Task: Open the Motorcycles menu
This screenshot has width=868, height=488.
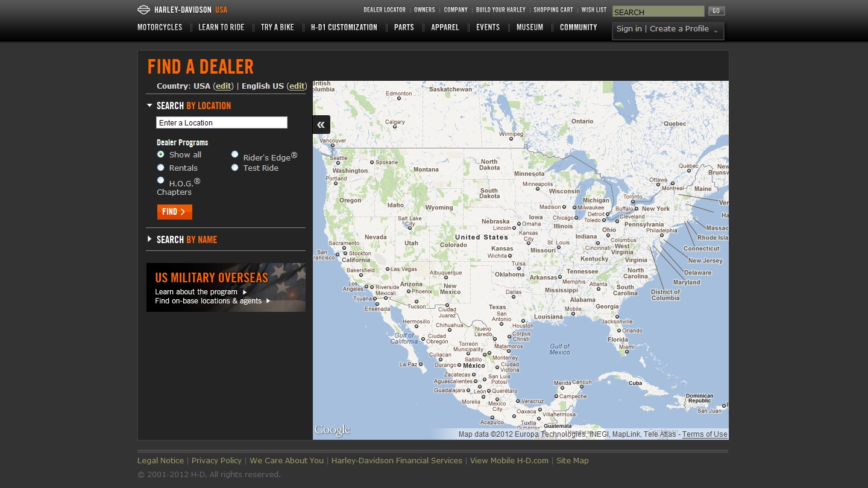Action: click(x=160, y=27)
